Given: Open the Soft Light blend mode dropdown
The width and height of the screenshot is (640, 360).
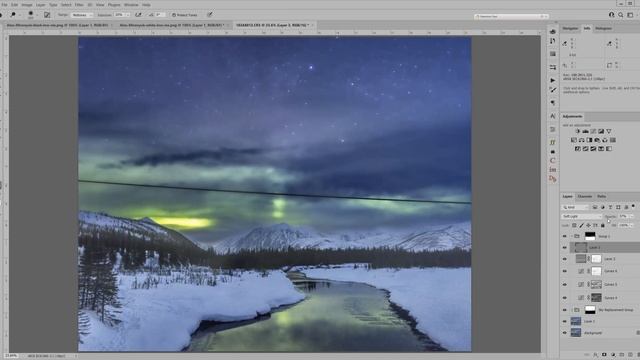Looking at the screenshot, I should point(582,216).
